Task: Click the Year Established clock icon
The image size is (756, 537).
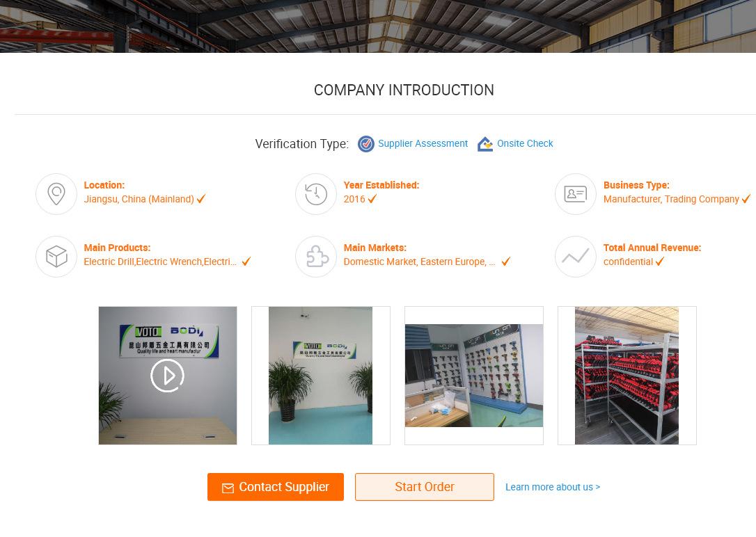Action: coord(316,194)
